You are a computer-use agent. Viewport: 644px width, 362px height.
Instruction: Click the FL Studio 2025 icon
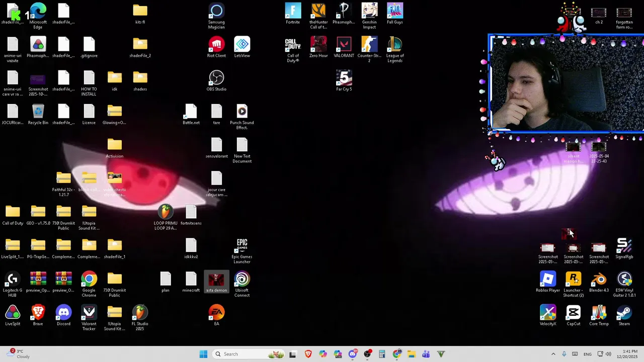click(140, 318)
